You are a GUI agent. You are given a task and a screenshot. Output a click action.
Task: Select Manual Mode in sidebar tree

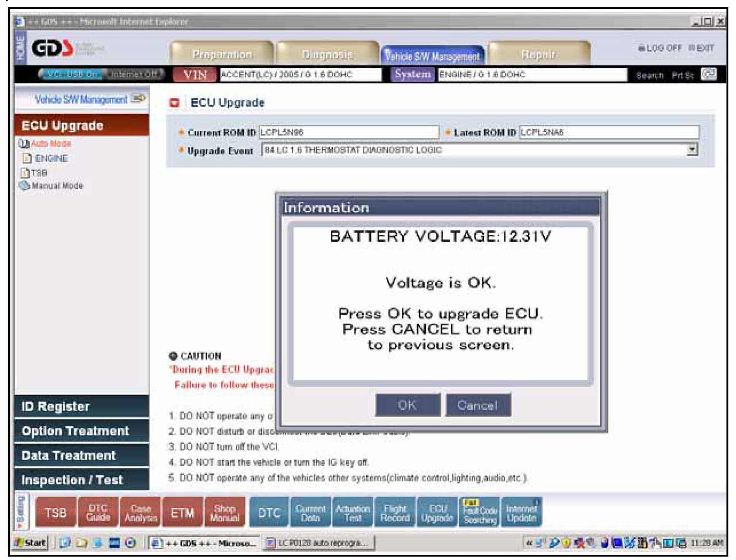point(57,186)
